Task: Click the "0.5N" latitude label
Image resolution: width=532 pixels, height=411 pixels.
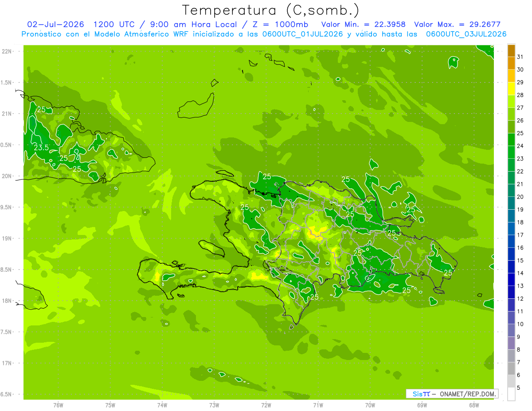Action: click(x=7, y=145)
